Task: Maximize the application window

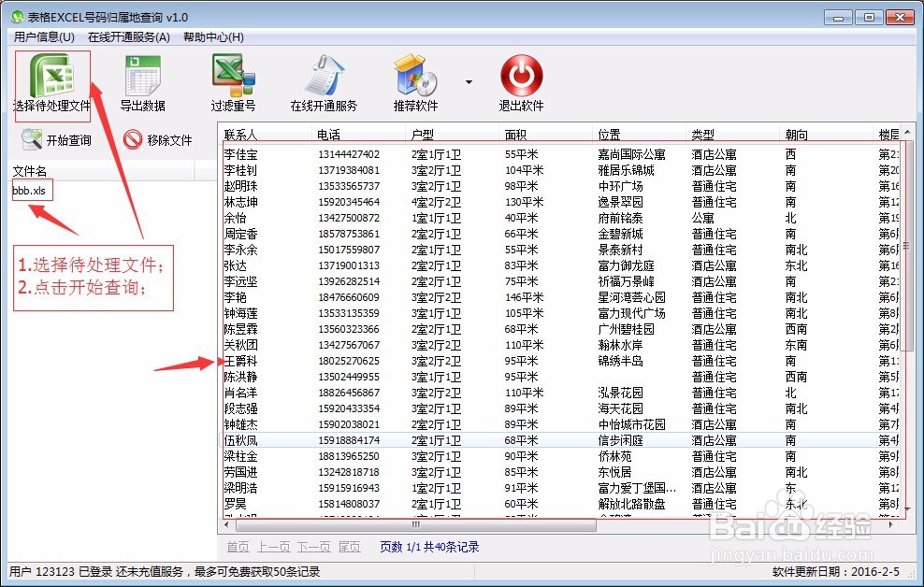Action: [869, 18]
